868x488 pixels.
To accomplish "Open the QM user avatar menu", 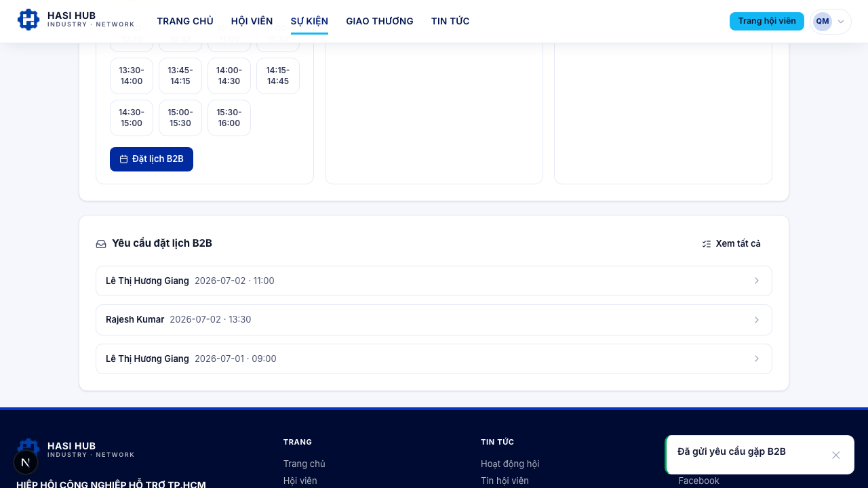I will pyautogui.click(x=831, y=21).
